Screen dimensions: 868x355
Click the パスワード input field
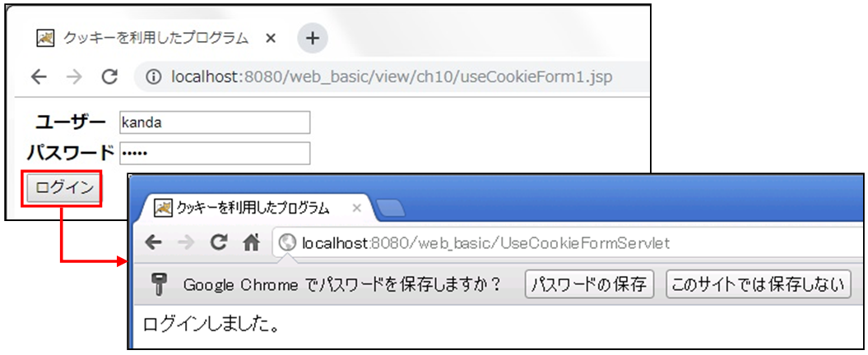[215, 153]
